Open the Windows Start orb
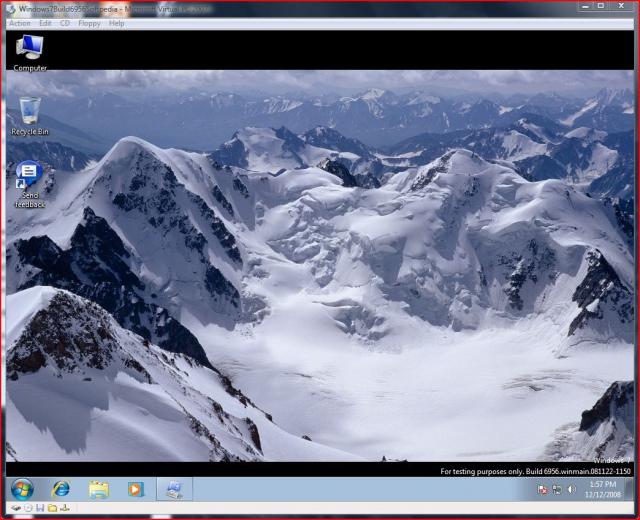 tap(21, 489)
